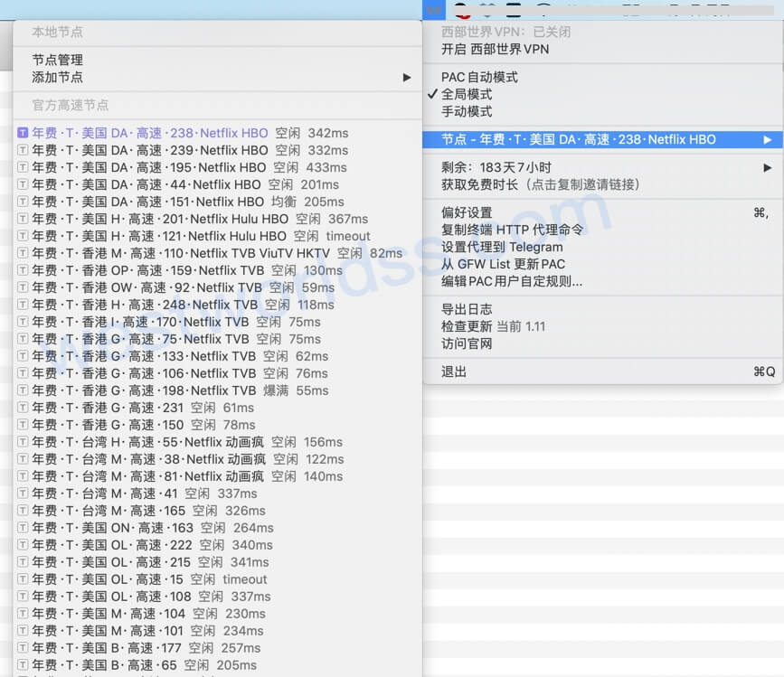Click the T icon beside 台湾 M·81 node
The image size is (784, 677).
point(23,476)
